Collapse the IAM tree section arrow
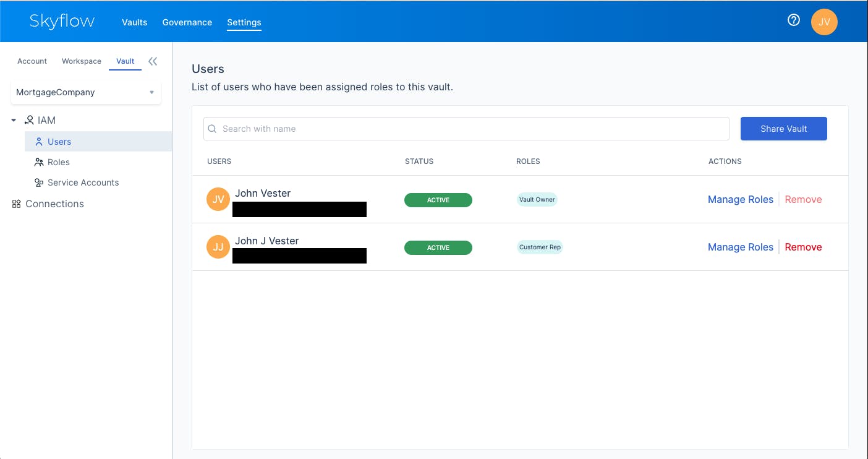 point(14,121)
